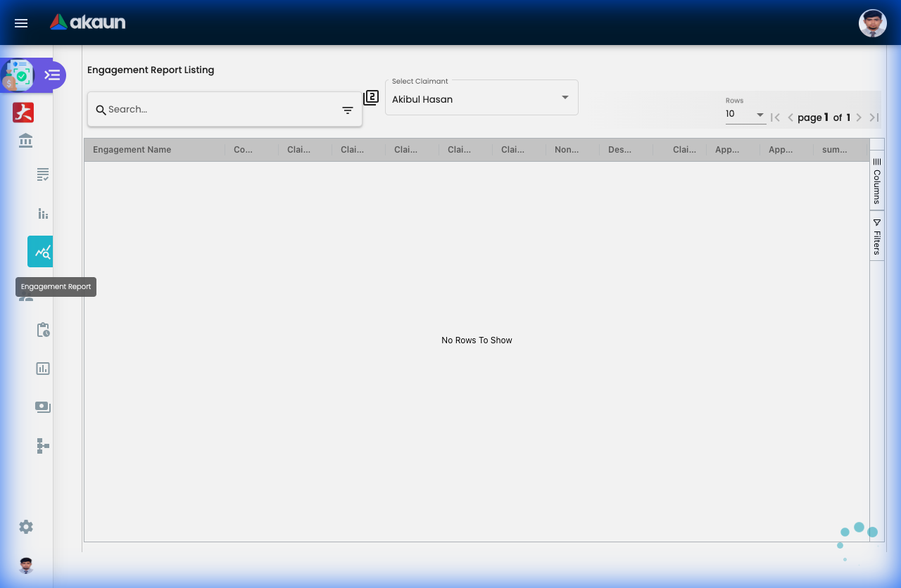Image resolution: width=901 pixels, height=588 pixels.
Task: Open the video/media sidebar icon
Action: pos(42,407)
